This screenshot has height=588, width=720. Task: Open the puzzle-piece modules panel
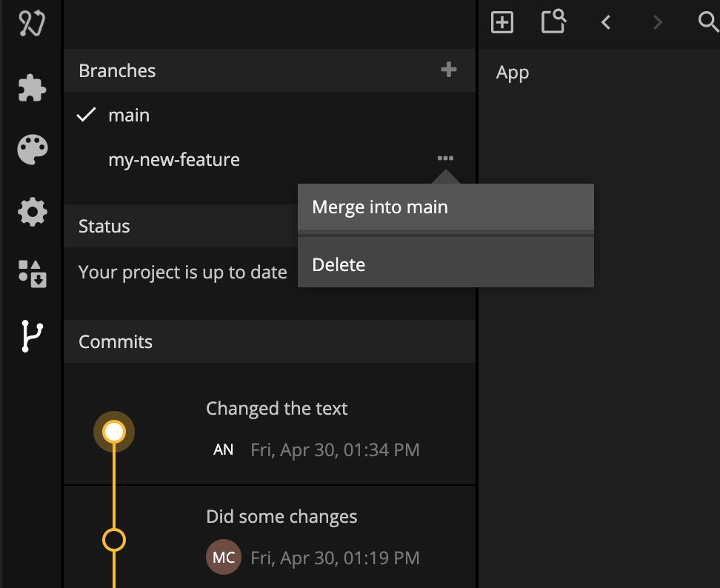pyautogui.click(x=32, y=87)
